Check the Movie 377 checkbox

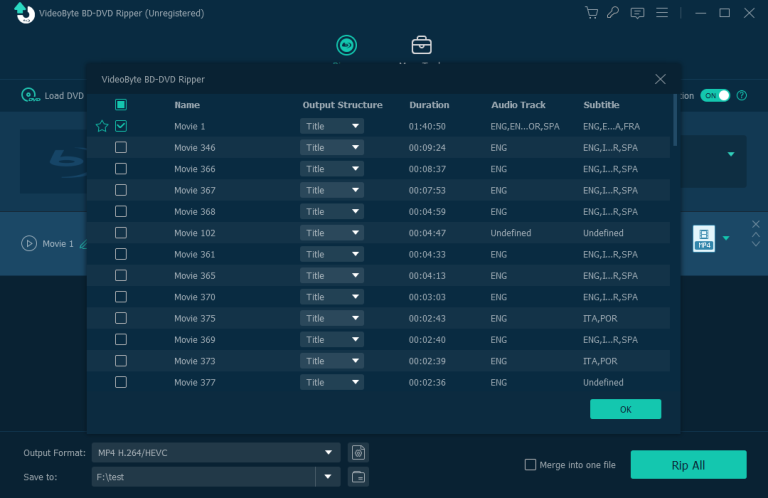(x=121, y=382)
